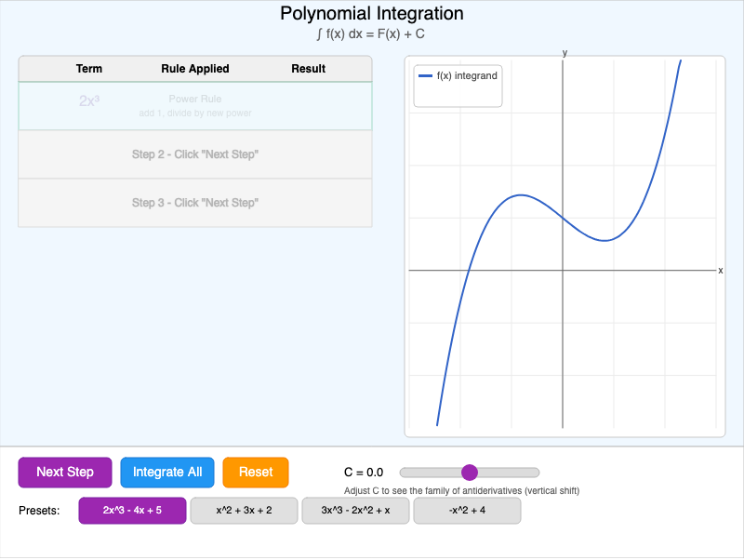The height and width of the screenshot is (560, 744).
Task: Pick the -x^2 + 4 preset
Action: (466, 511)
